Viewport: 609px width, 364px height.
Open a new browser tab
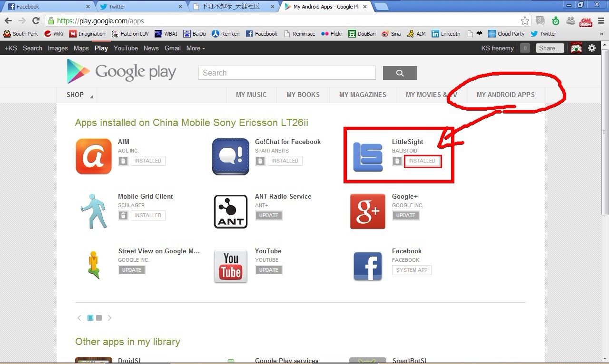tap(382, 7)
